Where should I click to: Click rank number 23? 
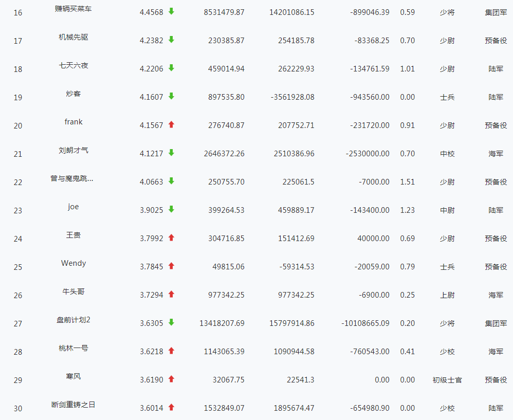[18, 211]
